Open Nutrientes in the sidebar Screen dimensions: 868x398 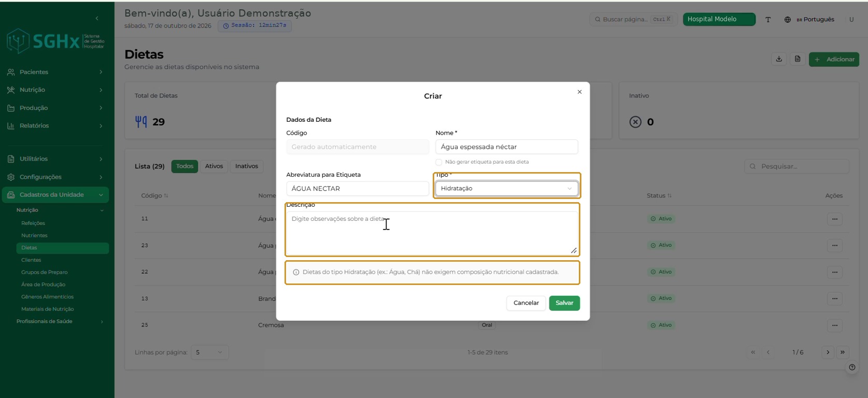point(34,236)
